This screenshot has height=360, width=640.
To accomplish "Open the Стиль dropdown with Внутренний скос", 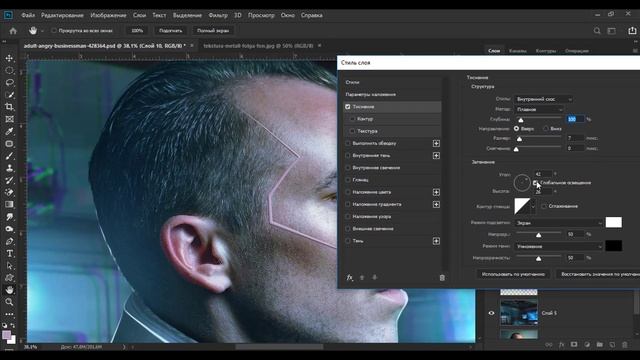I will [543, 99].
